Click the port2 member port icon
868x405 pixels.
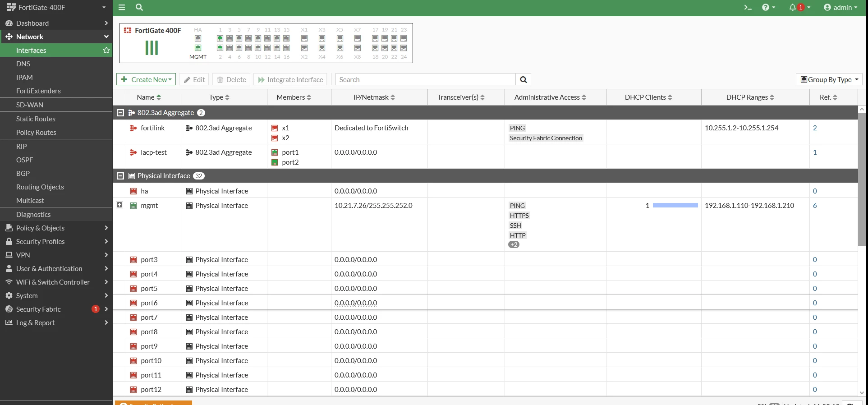(x=275, y=162)
